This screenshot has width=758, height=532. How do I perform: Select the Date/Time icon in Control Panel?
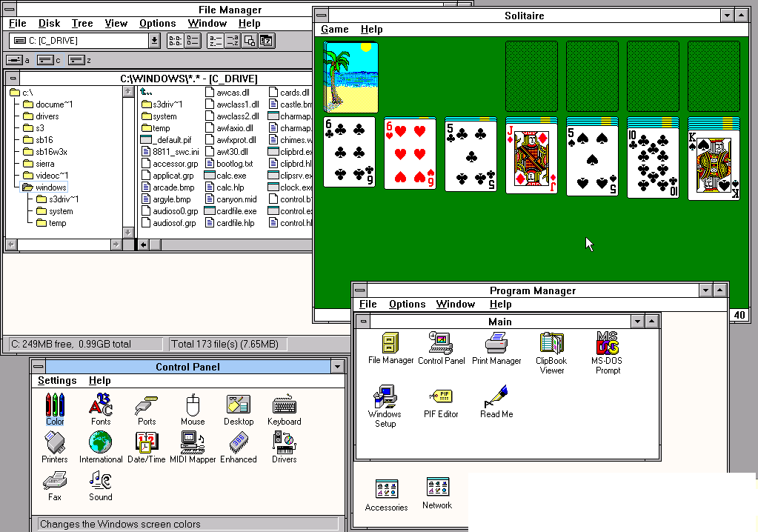(147, 448)
